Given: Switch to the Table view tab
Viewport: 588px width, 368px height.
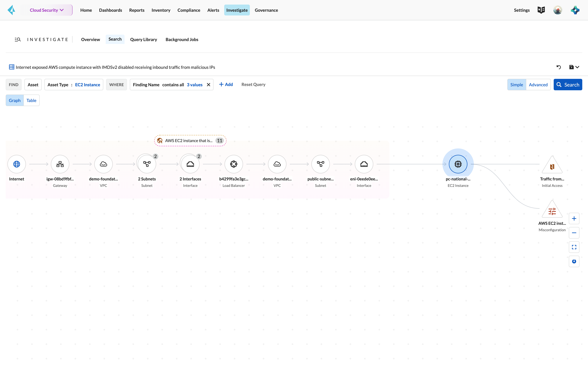Looking at the screenshot, I should (x=31, y=100).
